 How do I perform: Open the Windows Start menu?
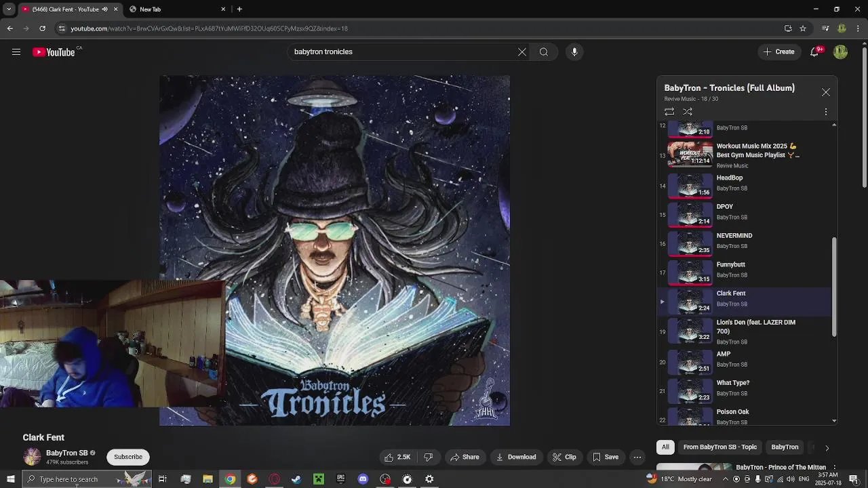pos(11,479)
